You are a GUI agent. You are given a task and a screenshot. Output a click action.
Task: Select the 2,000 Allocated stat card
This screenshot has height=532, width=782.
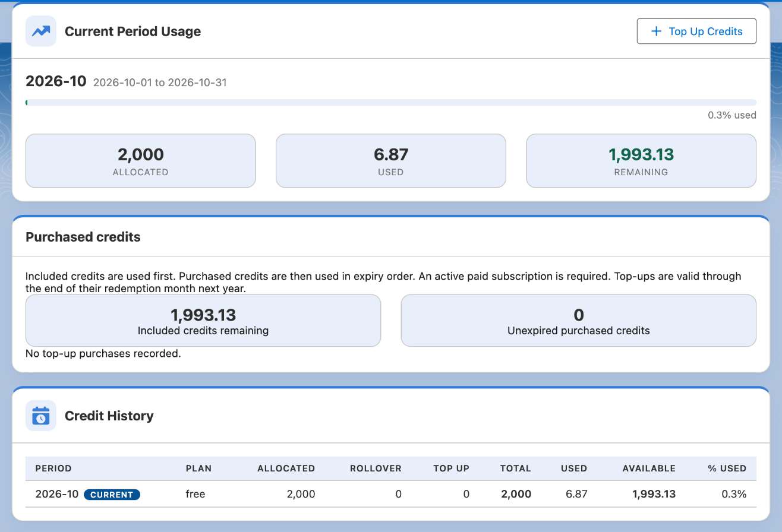coord(141,161)
